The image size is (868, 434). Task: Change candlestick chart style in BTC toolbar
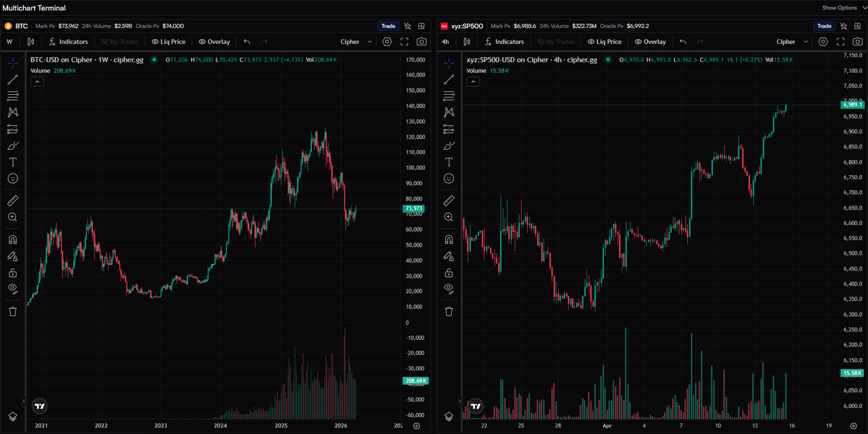click(x=30, y=41)
